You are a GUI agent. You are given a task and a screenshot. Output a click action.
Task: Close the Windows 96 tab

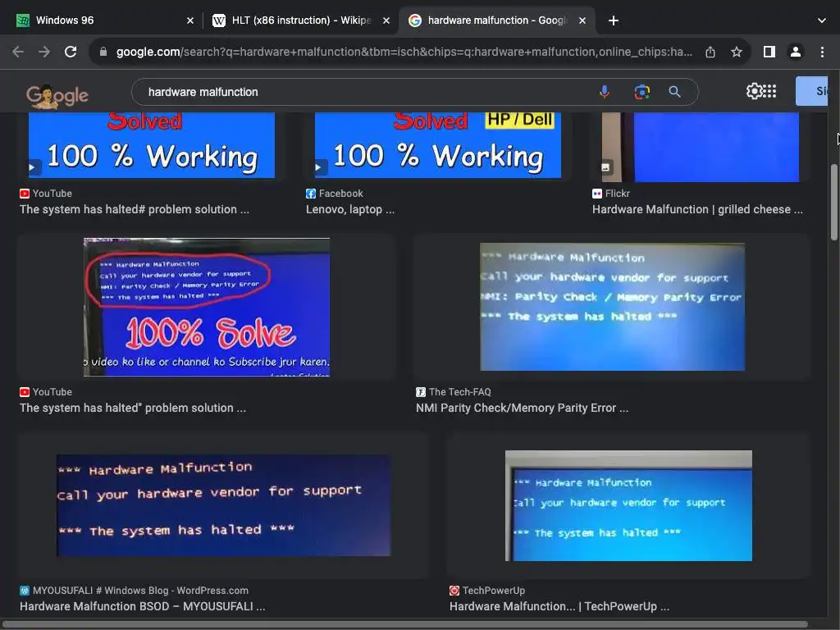(x=190, y=21)
